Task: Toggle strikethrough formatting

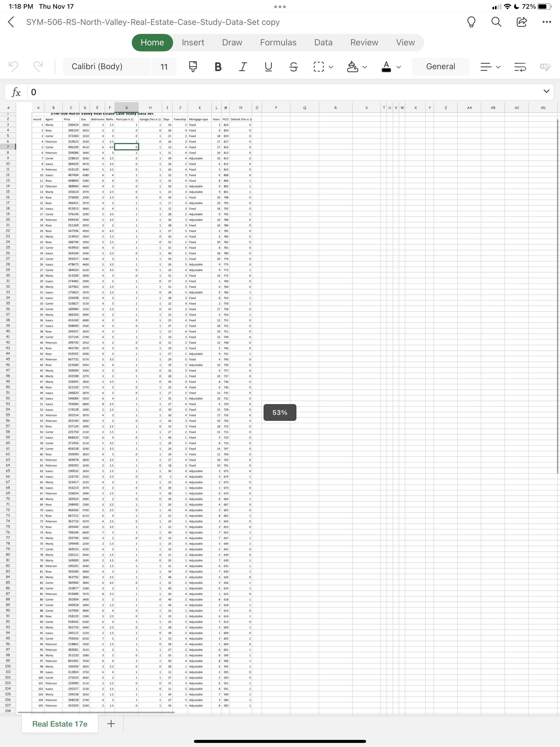Action: point(293,66)
